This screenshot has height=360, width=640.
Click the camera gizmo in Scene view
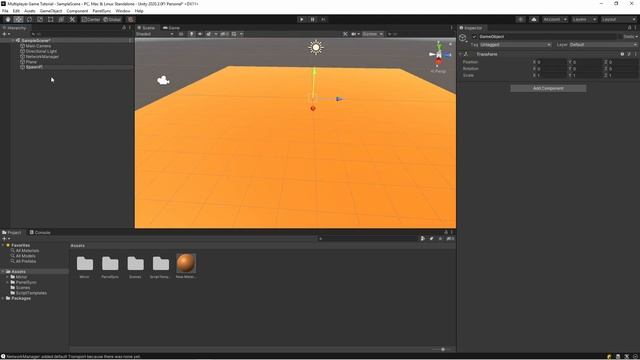click(x=163, y=80)
